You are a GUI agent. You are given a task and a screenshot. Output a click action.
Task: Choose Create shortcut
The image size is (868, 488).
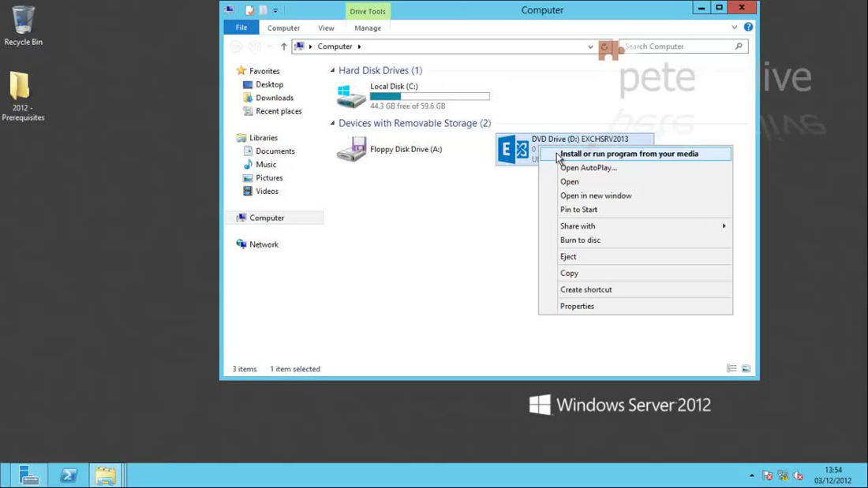(635, 290)
